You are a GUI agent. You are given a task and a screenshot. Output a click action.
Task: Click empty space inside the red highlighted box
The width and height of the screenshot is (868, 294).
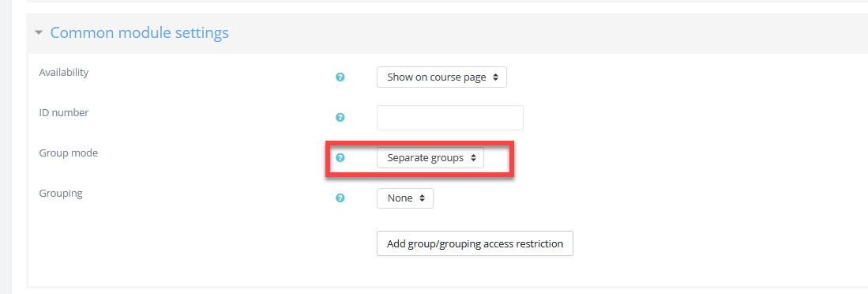498,159
